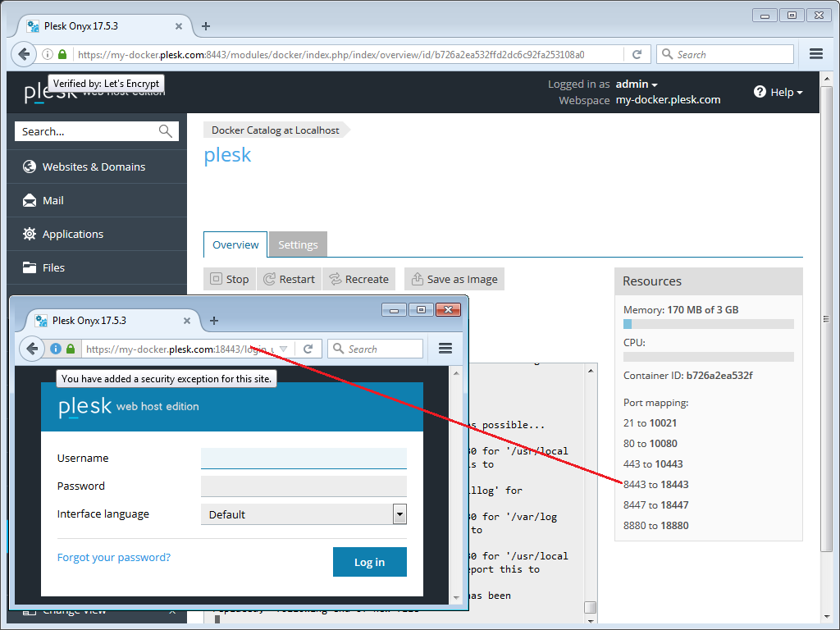Click the log console scrollbar up arrow
The height and width of the screenshot is (630, 840).
[x=591, y=371]
